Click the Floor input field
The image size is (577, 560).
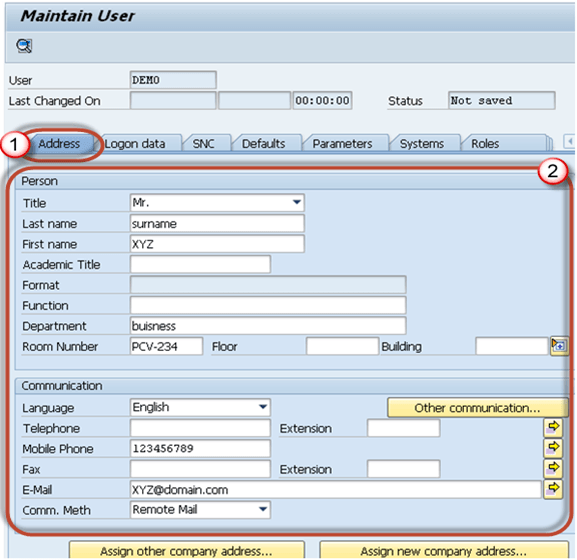[x=342, y=346]
